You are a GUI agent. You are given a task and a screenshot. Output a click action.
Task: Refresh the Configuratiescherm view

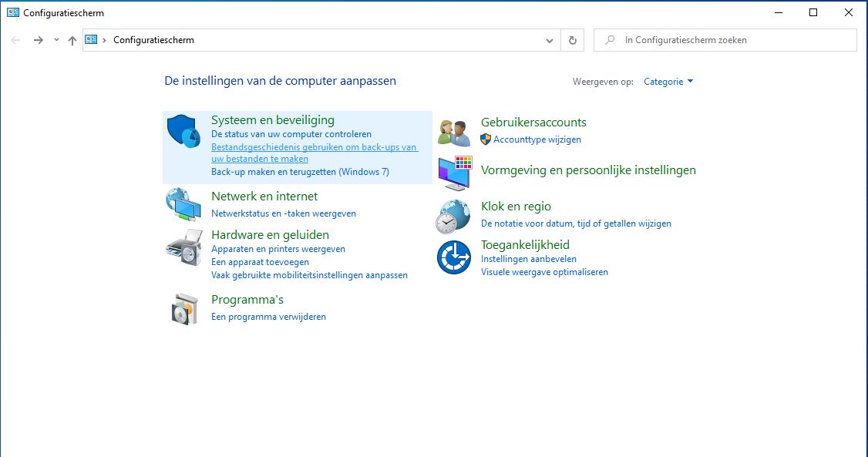point(573,40)
